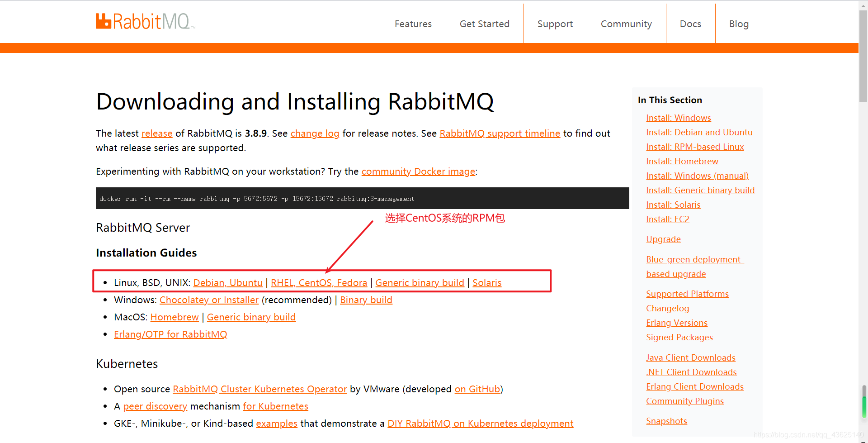Viewport: 868px width, 443px height.
Task: Open sidebar Install: Debian and Ubuntu
Action: 699,133
